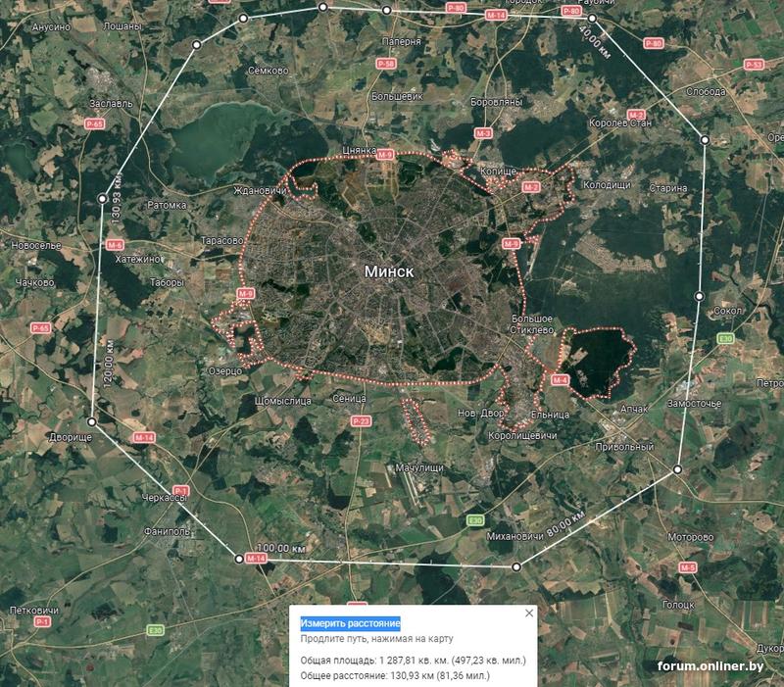This screenshot has height=687, width=784.
Task: Click the measurement point beside Дворище
Action: point(92,422)
